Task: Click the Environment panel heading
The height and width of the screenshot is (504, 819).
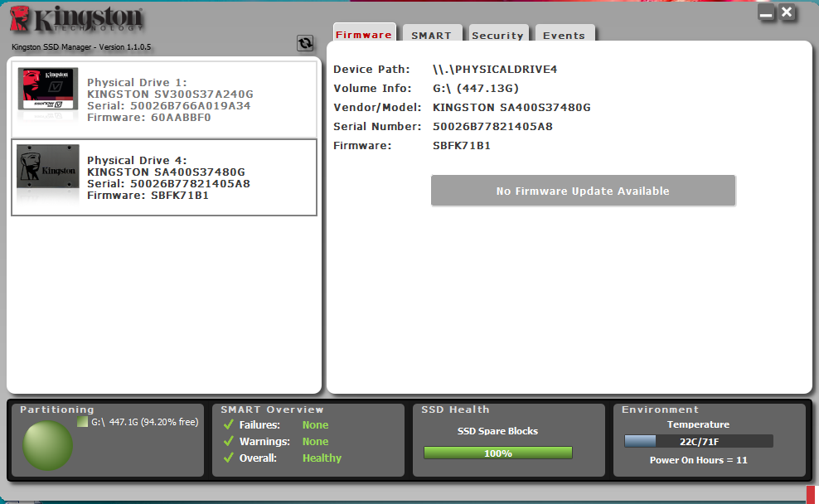Action: (x=660, y=409)
